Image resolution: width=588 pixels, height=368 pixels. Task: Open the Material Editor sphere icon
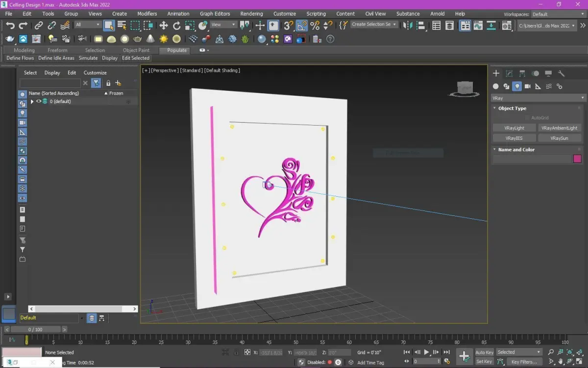[262, 39]
